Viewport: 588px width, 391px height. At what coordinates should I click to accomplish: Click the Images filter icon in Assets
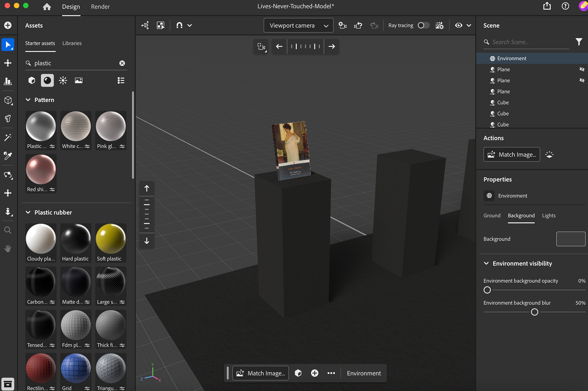[x=79, y=80]
